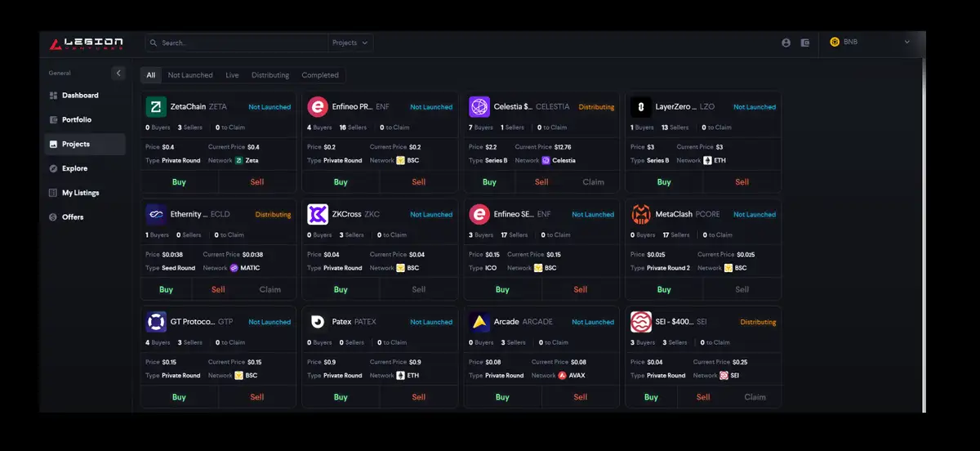Open the user profile icon

coord(786,42)
